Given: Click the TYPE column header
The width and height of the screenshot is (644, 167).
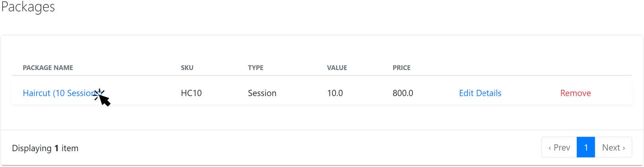Looking at the screenshot, I should [256, 68].
